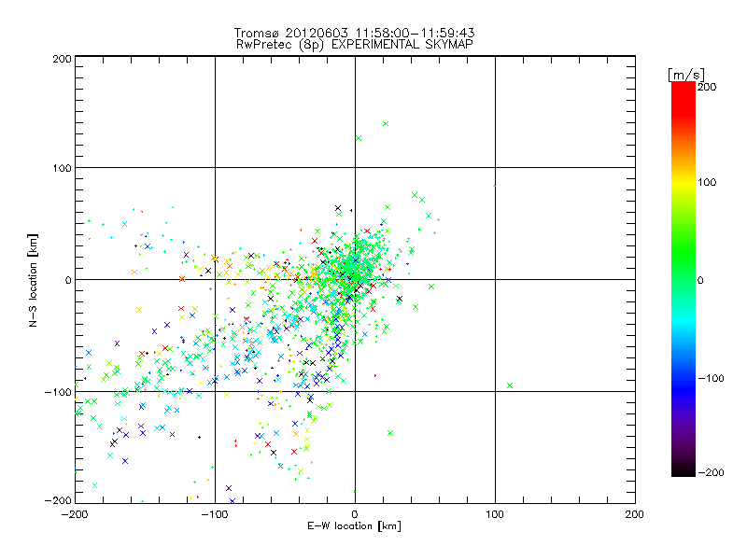
Task: Click the y-axis tick label '100'
Action: point(62,168)
